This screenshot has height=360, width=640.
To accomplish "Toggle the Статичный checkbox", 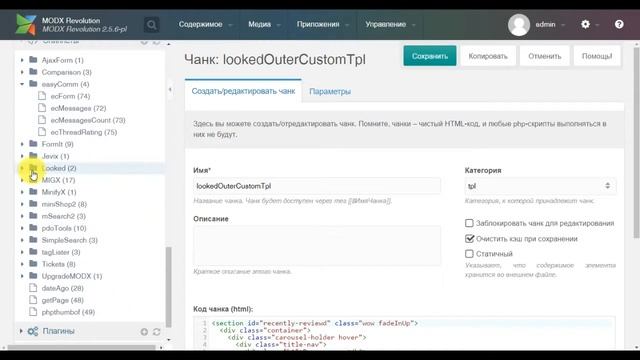I will coord(469,254).
